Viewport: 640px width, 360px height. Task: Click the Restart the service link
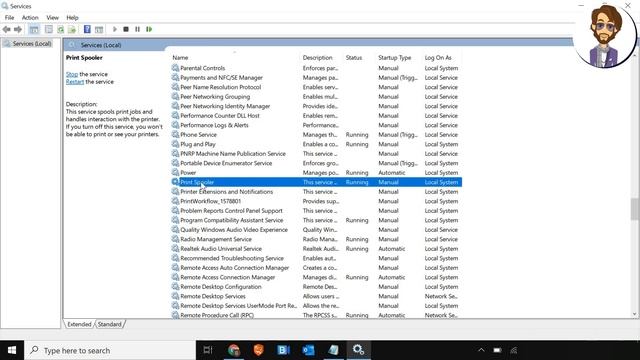(x=75, y=82)
